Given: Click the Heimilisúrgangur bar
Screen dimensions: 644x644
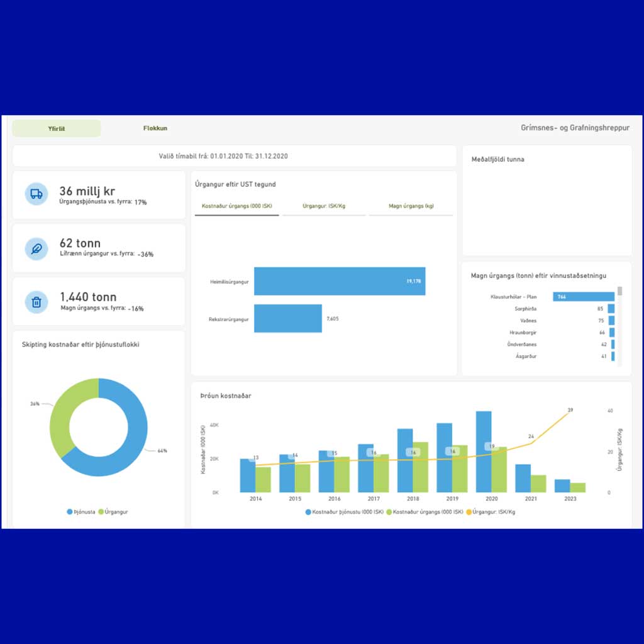Looking at the screenshot, I should point(340,281).
